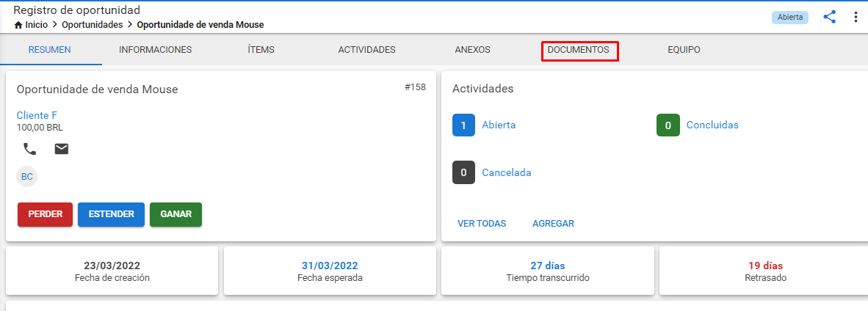Open the three-dot more options menu
The width and height of the screenshot is (868, 311).
click(x=856, y=17)
